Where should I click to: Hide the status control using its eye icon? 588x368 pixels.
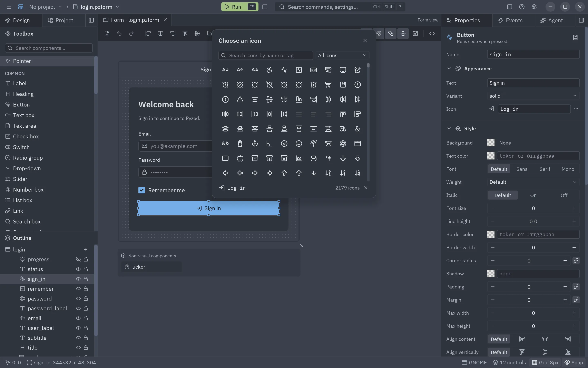78,269
